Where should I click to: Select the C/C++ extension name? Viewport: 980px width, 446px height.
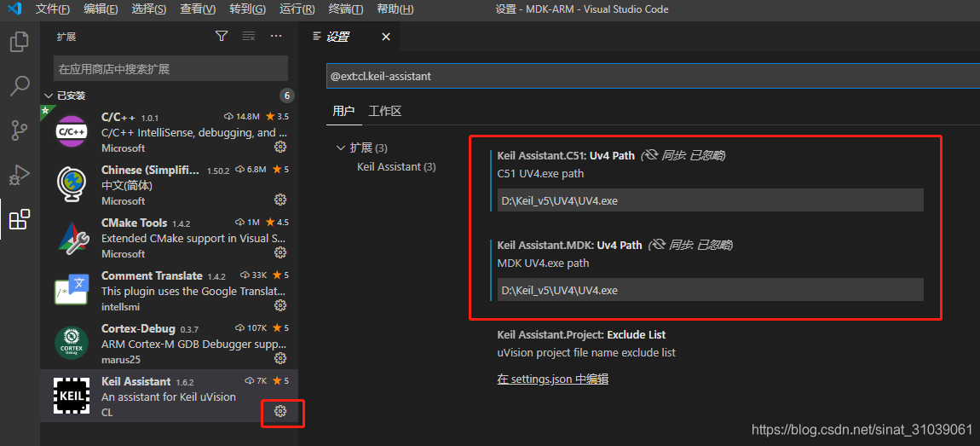118,117
